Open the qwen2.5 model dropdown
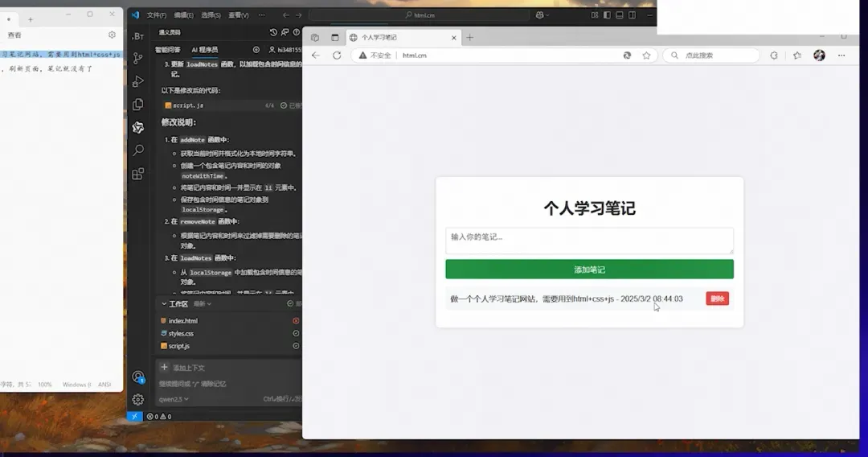This screenshot has height=457, width=868. tap(174, 399)
